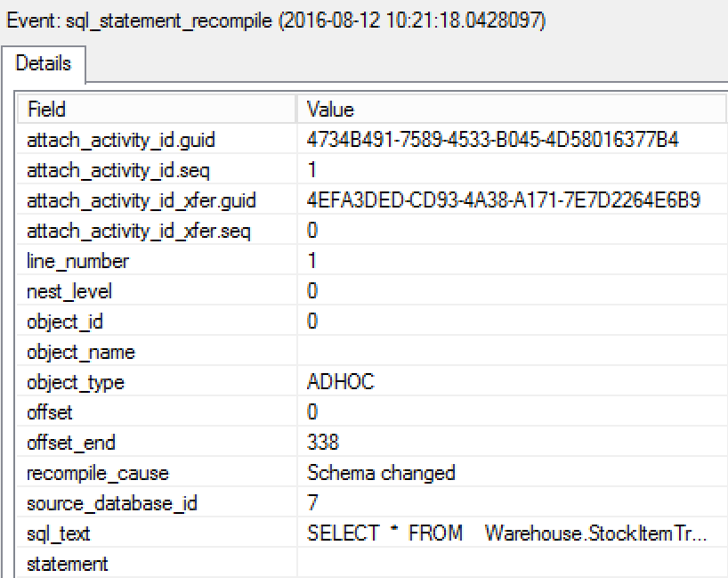
Task: Select the nest_level field row
Action: pyautogui.click(x=69, y=292)
